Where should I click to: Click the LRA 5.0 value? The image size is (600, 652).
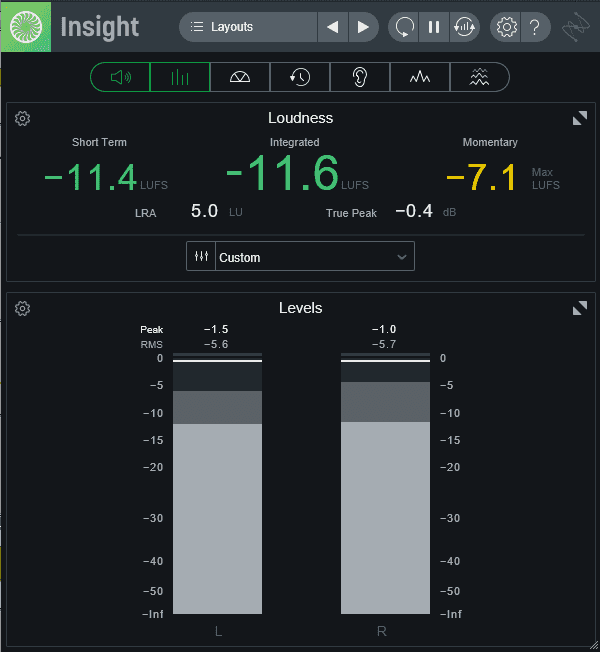coord(204,211)
